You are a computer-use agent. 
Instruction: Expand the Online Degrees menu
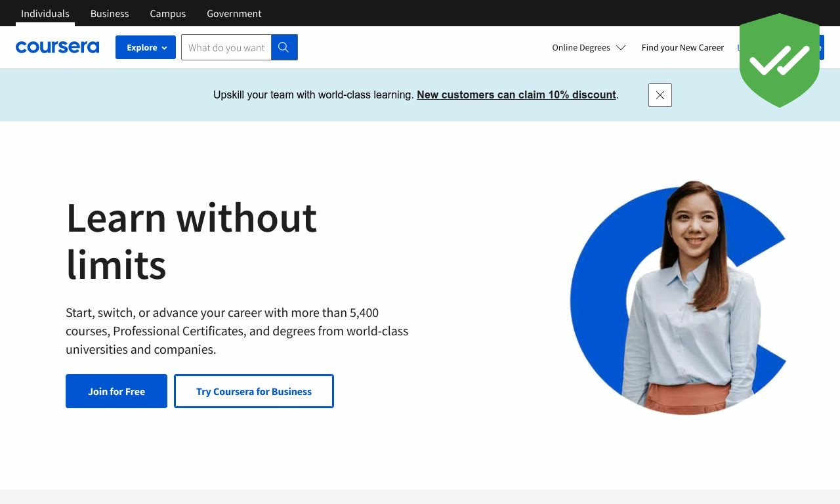point(589,47)
